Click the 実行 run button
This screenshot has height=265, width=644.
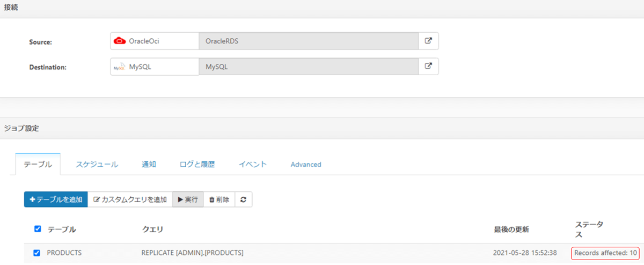click(x=188, y=199)
